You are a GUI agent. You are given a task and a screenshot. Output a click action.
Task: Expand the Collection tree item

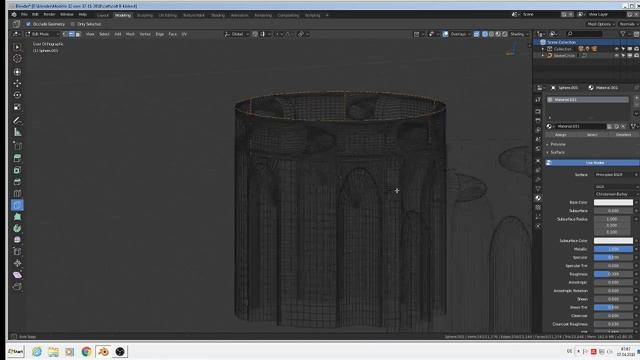(x=543, y=49)
